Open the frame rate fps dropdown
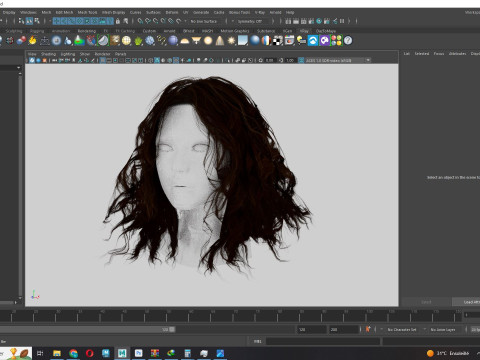Image resolution: width=480 pixels, height=360 pixels. pyautogui.click(x=475, y=329)
